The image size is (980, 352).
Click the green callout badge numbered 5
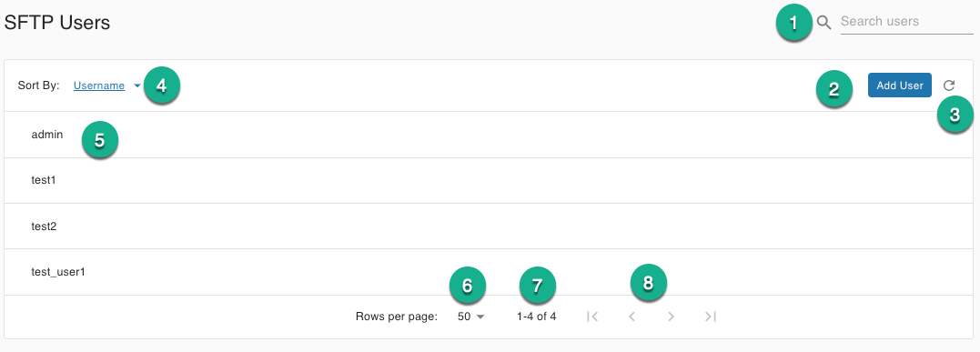[x=100, y=140]
